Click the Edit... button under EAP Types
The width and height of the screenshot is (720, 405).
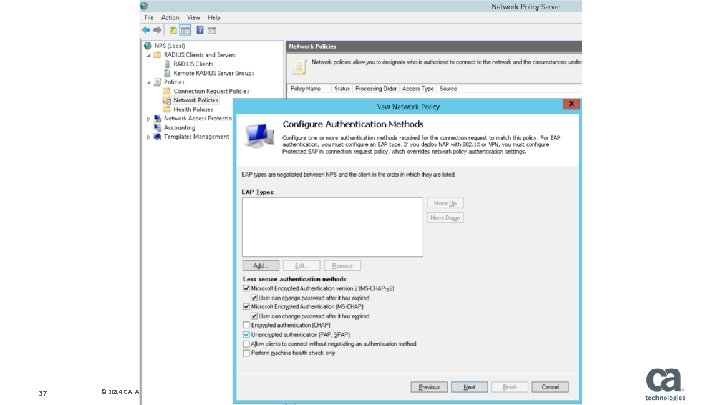click(x=301, y=265)
